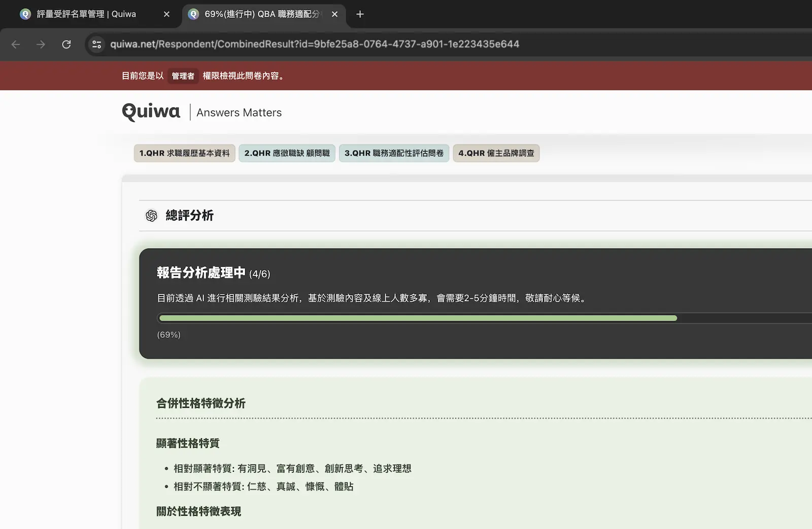
Task: Go to 4.QHR 僱主品牌調查
Action: pos(496,153)
